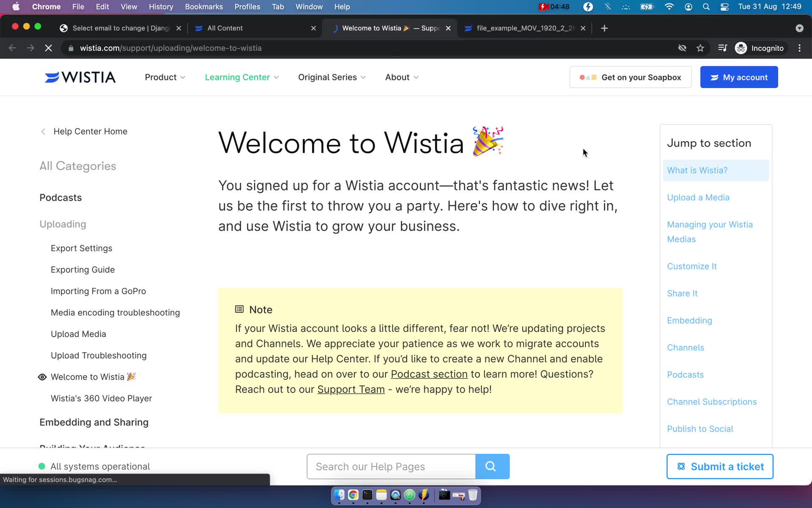Click the site lock icon in the address bar
This screenshot has height=508, width=812.
(x=71, y=48)
